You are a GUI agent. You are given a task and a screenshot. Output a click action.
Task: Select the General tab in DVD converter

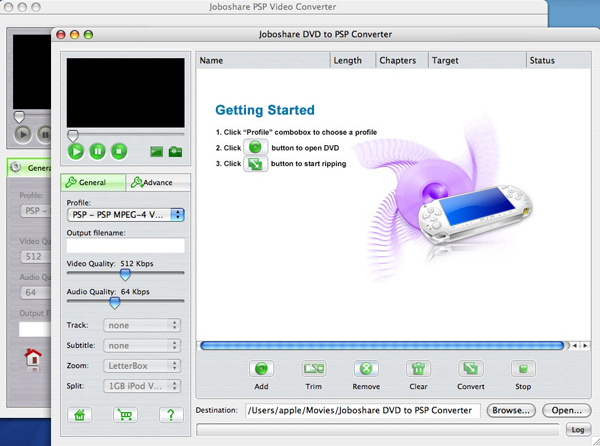pos(92,182)
